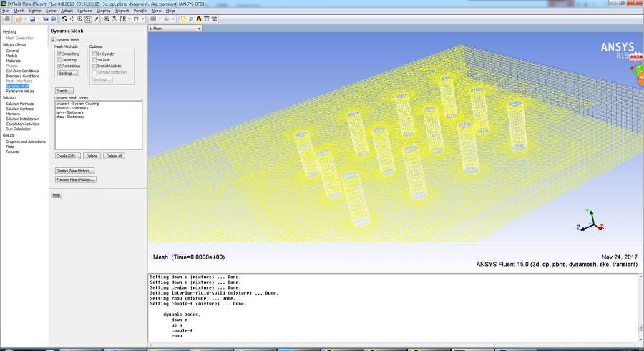644x351 pixels.
Task: Click the blue help globe toolbar icon
Action: 53,19
